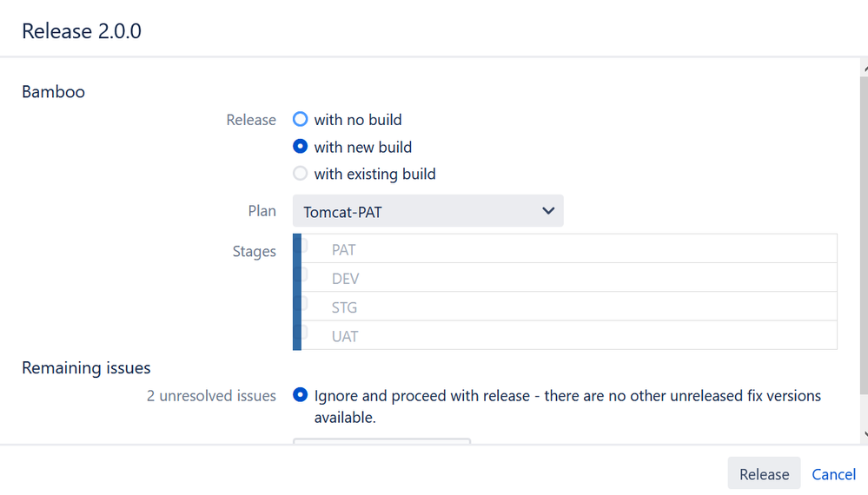Click the STG stage label text
Viewport: 868px width, 495px height.
click(344, 307)
